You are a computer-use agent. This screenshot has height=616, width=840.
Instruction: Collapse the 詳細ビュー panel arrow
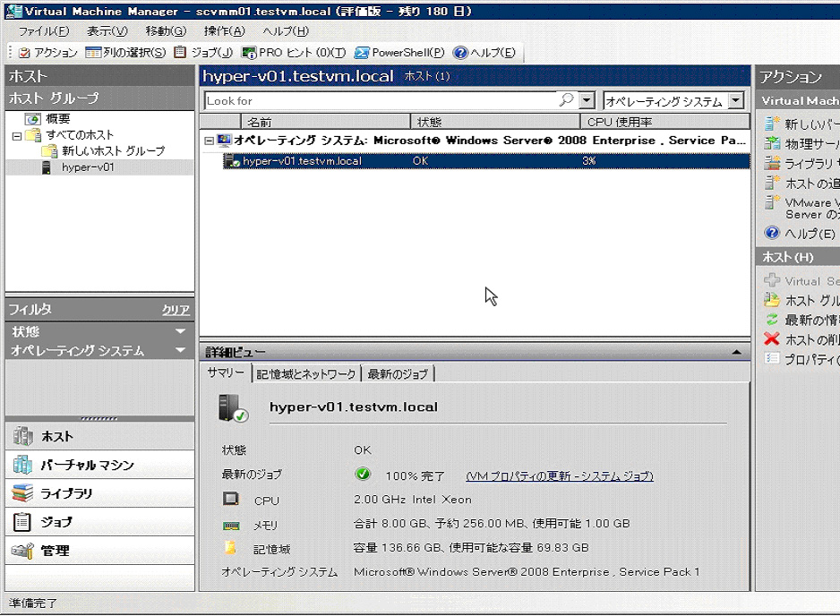coord(736,353)
